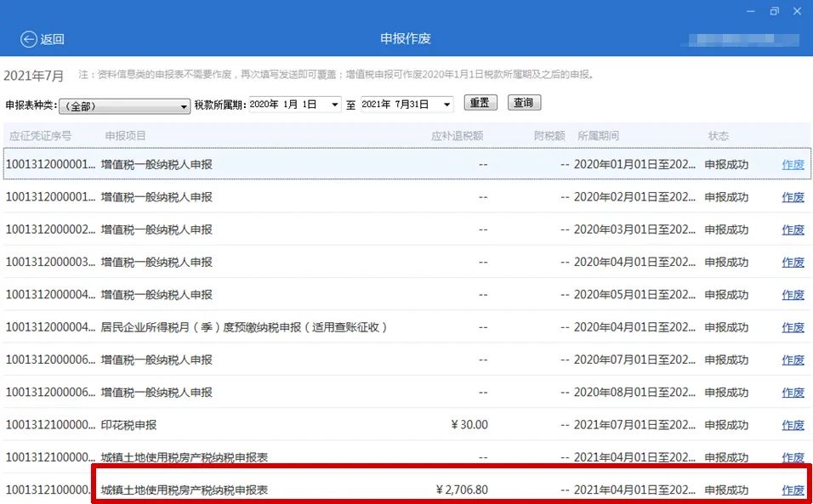The height and width of the screenshot is (504, 813).
Task: Click 作废 for 居民企业所得税 prepayment row
Action: pyautogui.click(x=793, y=327)
